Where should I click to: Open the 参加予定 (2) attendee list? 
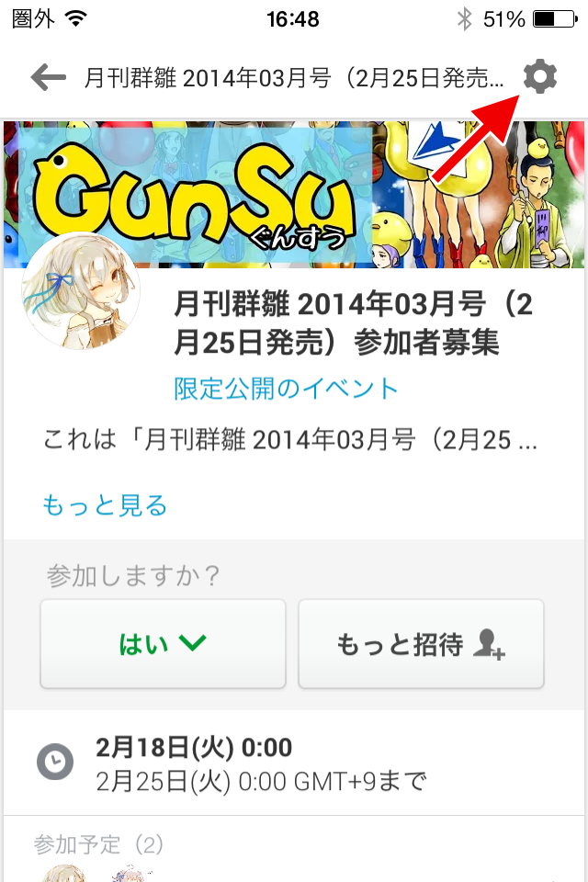point(98,843)
